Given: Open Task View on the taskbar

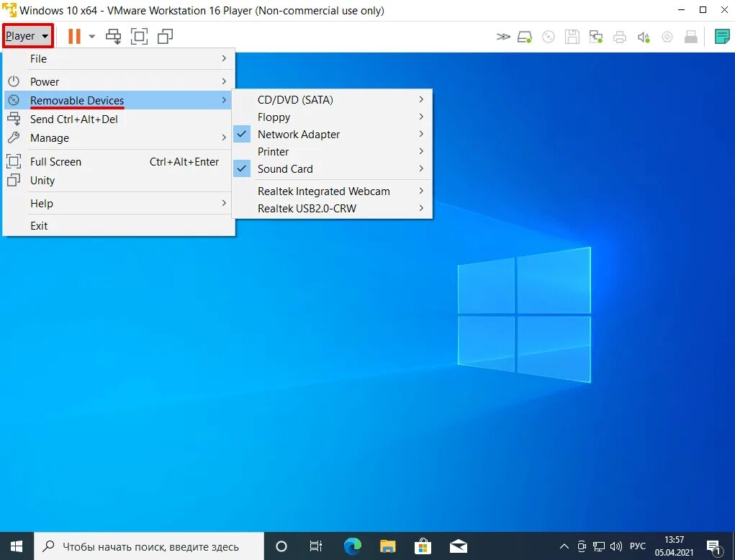Looking at the screenshot, I should 316,546.
